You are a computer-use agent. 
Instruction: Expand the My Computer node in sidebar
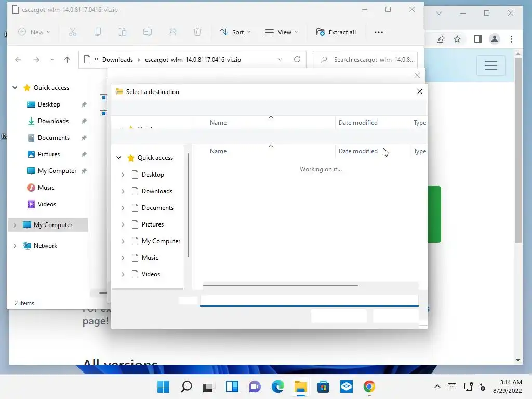pyautogui.click(x=15, y=225)
